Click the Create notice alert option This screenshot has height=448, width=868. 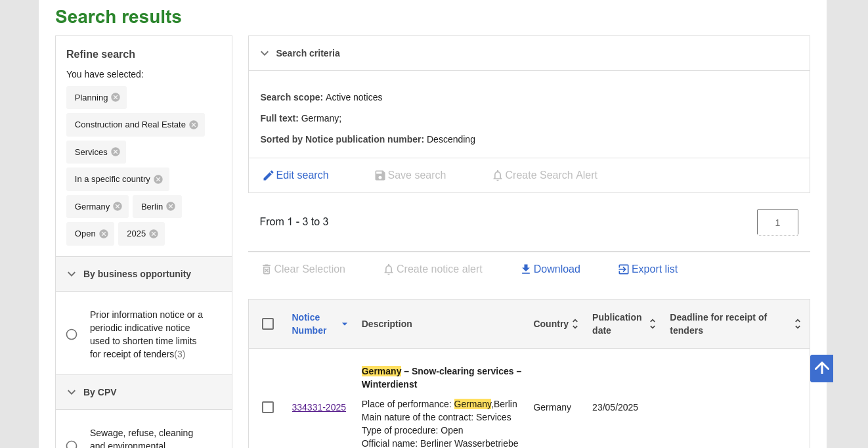click(x=433, y=269)
